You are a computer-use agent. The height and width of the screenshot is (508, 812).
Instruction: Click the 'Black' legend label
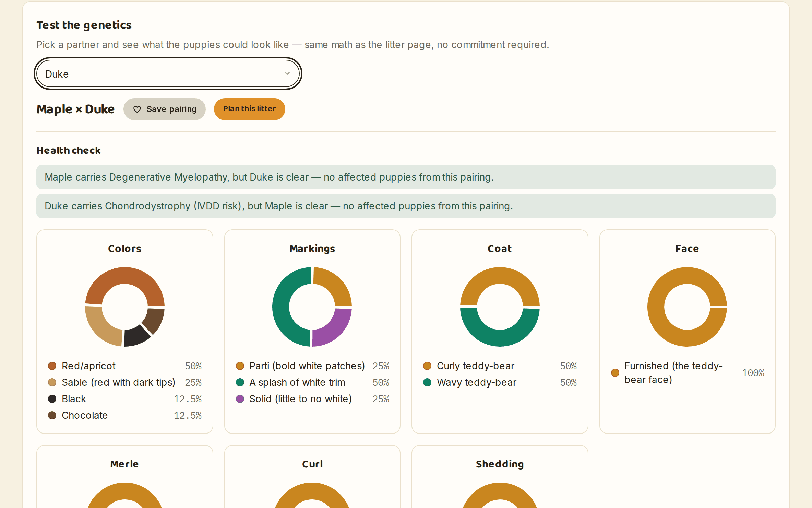pos(74,399)
